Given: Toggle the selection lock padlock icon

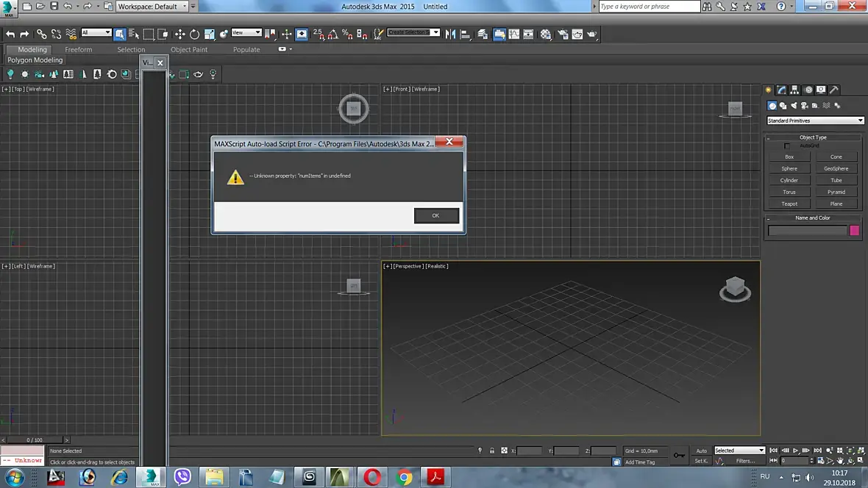Looking at the screenshot, I should point(492,451).
